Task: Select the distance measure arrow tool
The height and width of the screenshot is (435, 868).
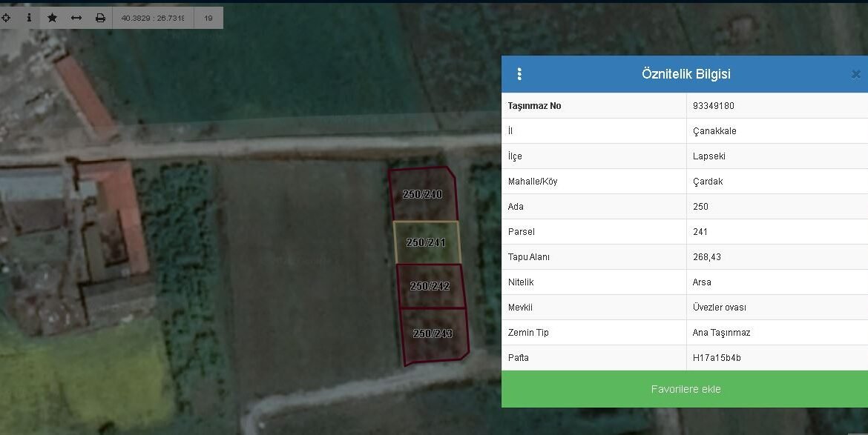Action: coord(76,17)
